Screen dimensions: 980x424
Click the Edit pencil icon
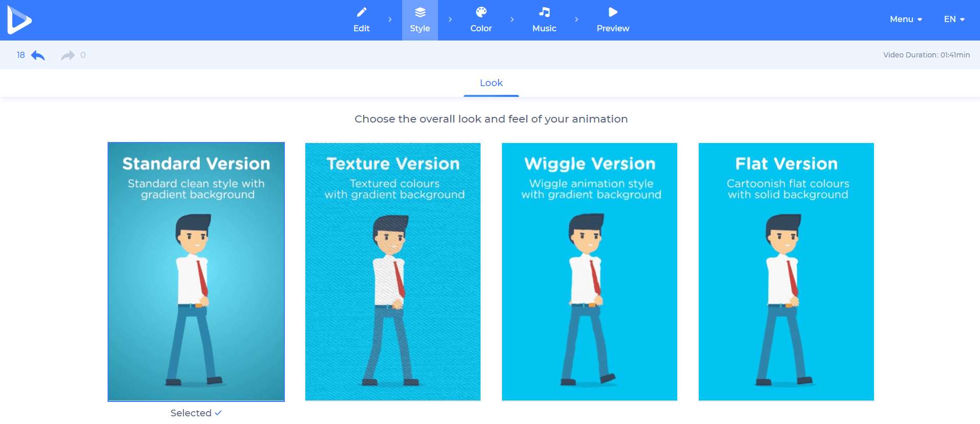361,12
